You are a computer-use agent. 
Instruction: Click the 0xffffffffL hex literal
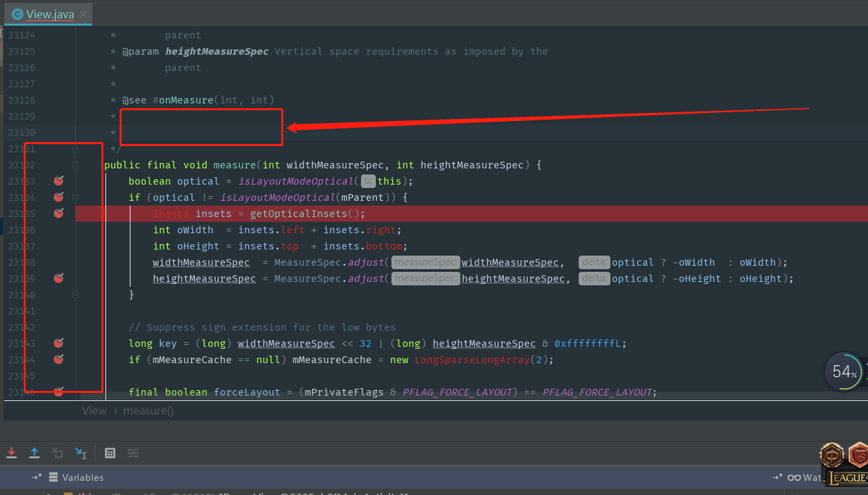tap(587, 344)
